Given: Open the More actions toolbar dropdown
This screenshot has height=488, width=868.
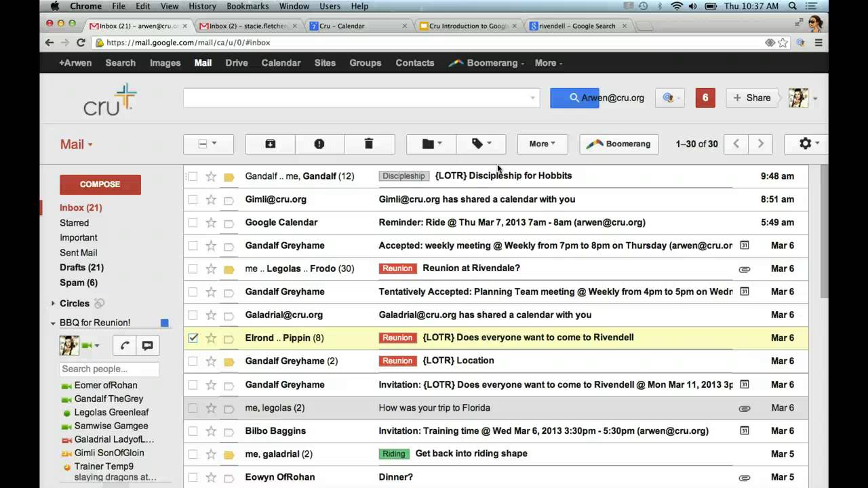Looking at the screenshot, I should (x=542, y=144).
